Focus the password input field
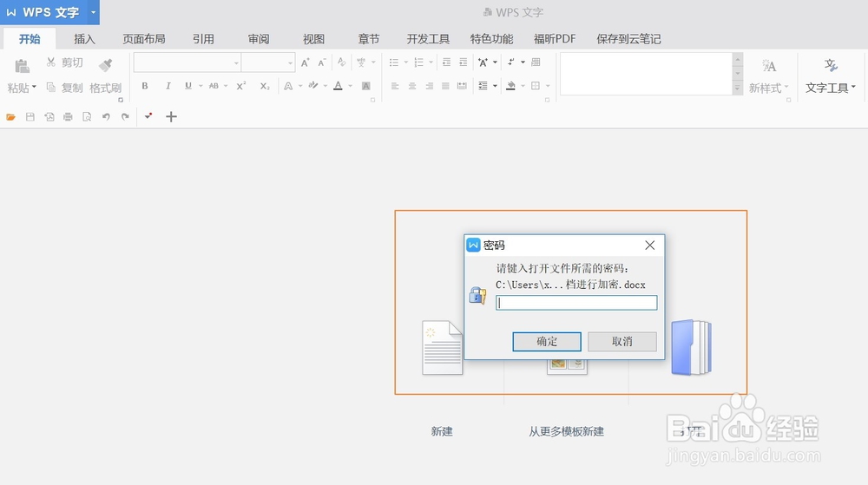Screen dimensions: 868x485 tap(576, 303)
